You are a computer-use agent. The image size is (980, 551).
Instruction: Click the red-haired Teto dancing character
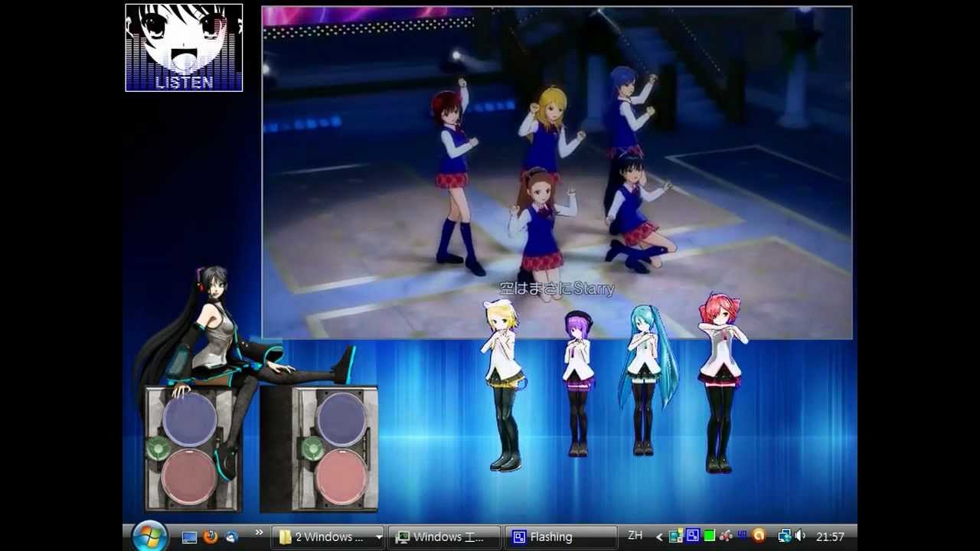pos(720,382)
